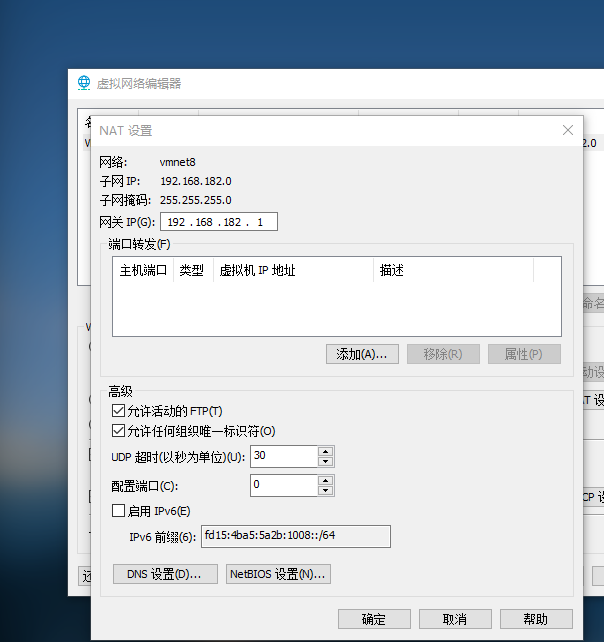Image resolution: width=604 pixels, height=642 pixels.
Task: Increase UDP 超时 value with up arrow
Action: tap(326, 452)
